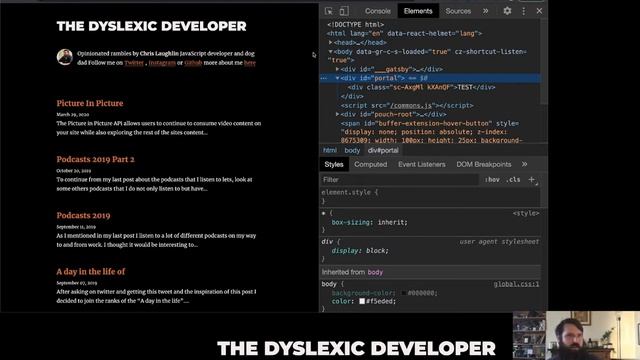The width and height of the screenshot is (640, 360).
Task: Open the Podcasts 2019 Part 2 post
Action: [96, 159]
